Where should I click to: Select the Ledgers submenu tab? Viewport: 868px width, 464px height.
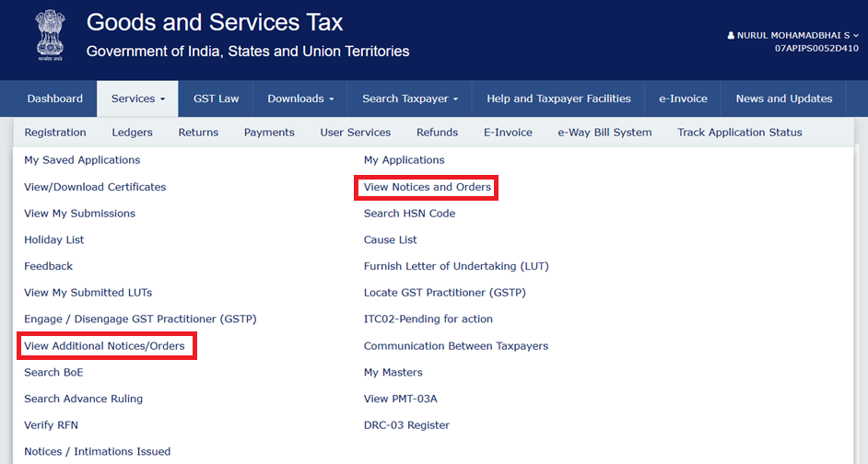(x=132, y=133)
